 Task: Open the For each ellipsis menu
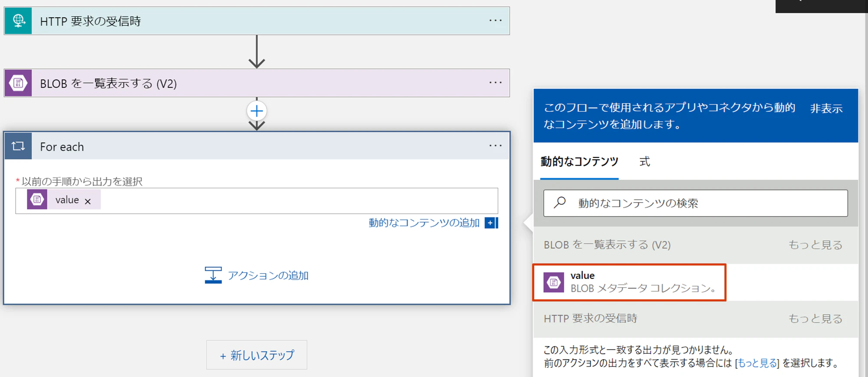coord(495,146)
